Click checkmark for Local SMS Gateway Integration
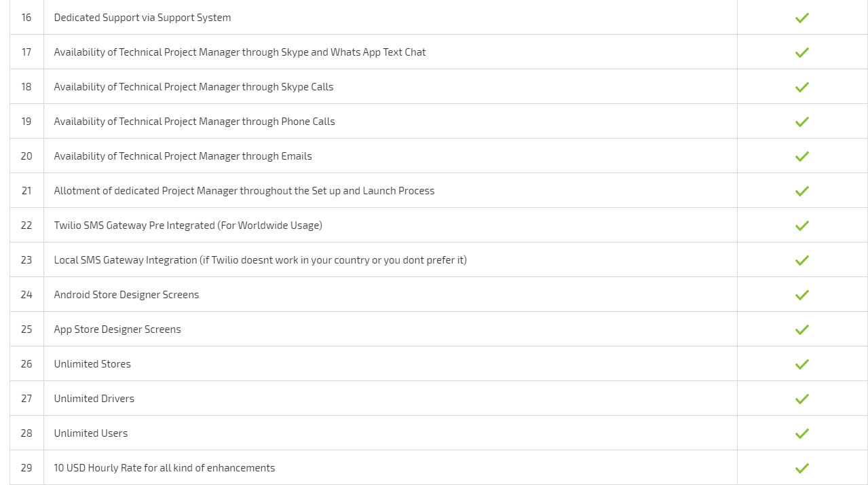Viewport: 868px width, 485px height. (802, 260)
